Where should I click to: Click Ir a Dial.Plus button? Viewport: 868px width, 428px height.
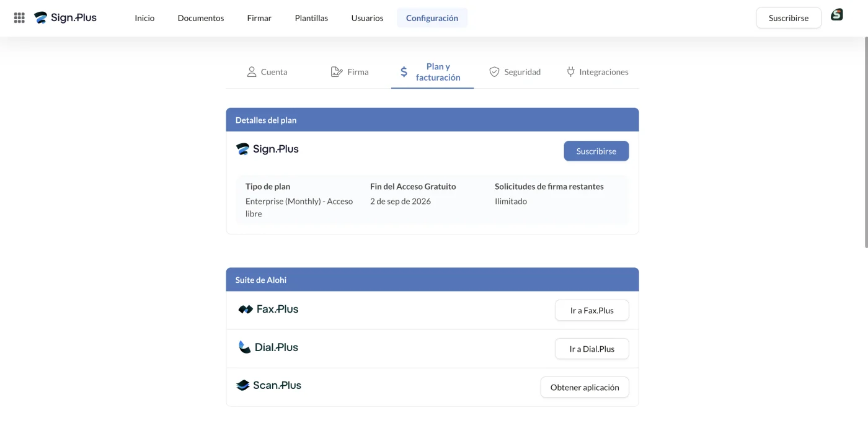(592, 349)
